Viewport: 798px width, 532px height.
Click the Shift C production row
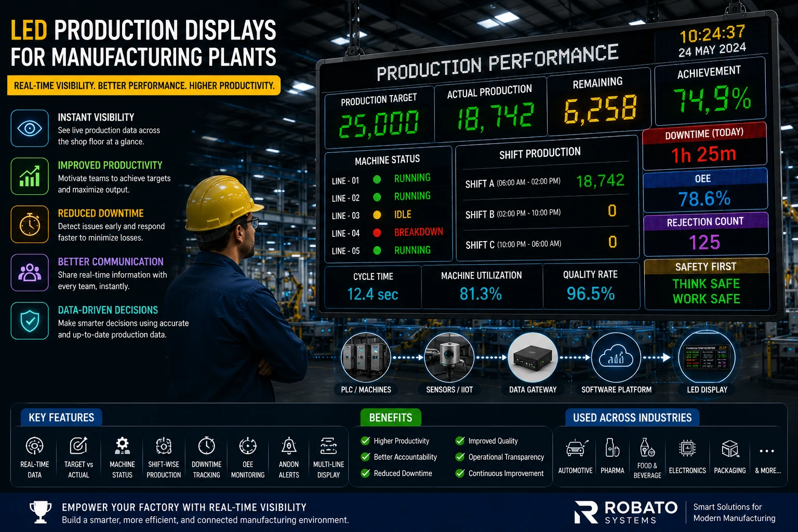(x=545, y=243)
